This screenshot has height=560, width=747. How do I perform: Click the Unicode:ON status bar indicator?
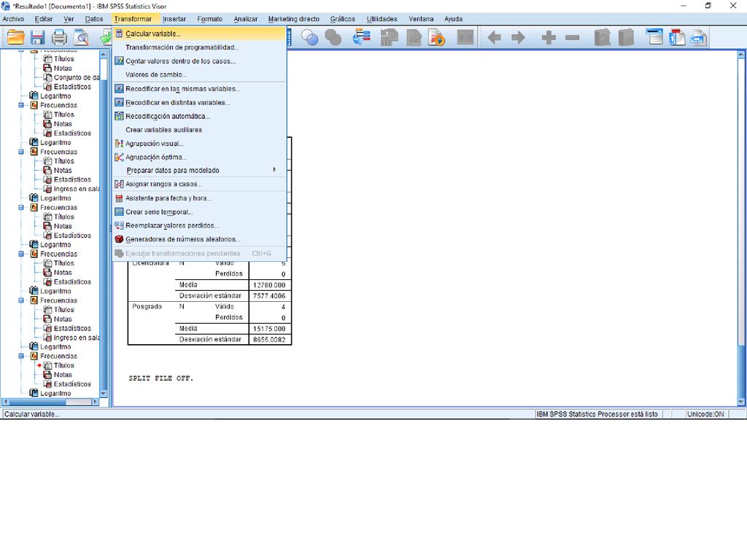[x=705, y=414]
